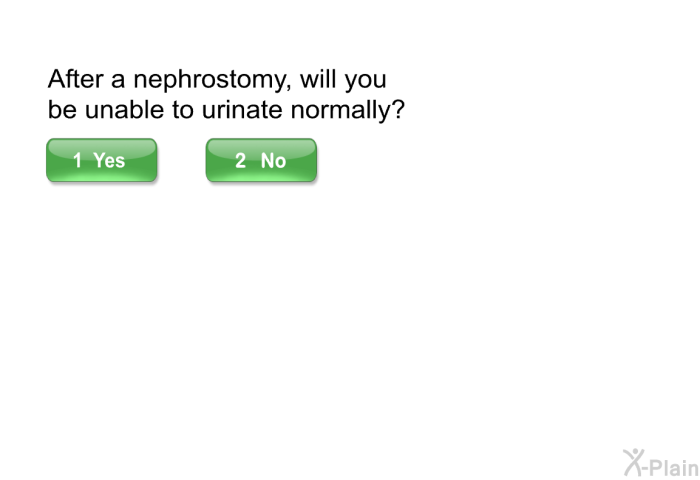Image resolution: width=700 pixels, height=480 pixels.
Task: Click the second line of the question text
Action: coord(226,110)
